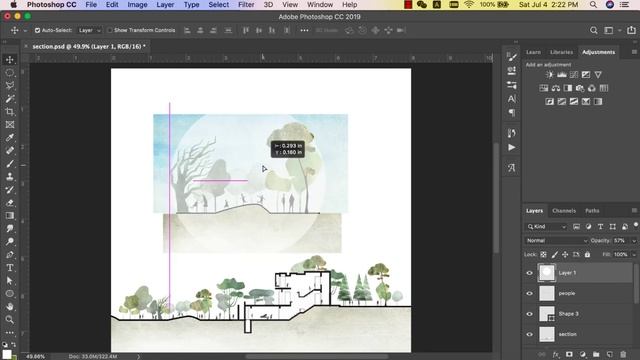Toggle lock all
The width and height of the screenshot is (640, 360).
click(587, 255)
